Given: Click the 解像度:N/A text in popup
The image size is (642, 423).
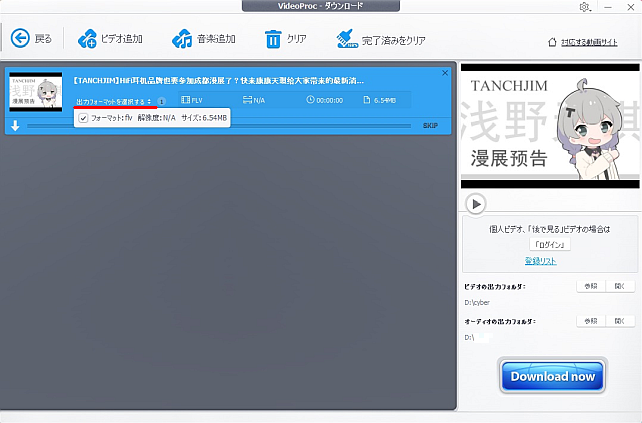Looking at the screenshot, I should [x=156, y=118].
